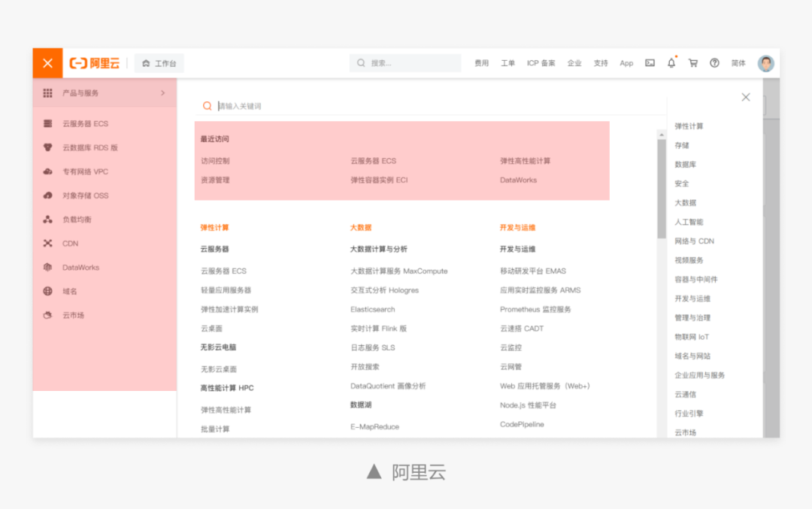Jump to 网络与 CDN category
The height and width of the screenshot is (509, 812).
coord(694,241)
